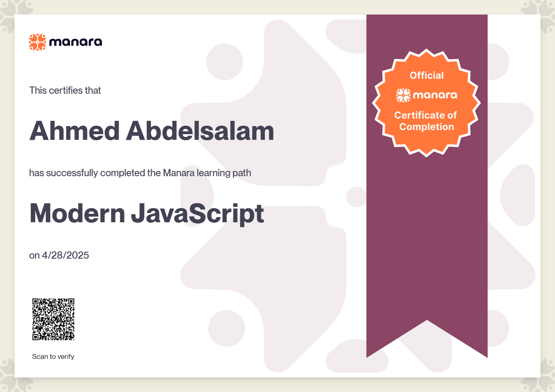Click the orange Manara logo icon top-left
The image size is (555, 392).
coord(38,42)
